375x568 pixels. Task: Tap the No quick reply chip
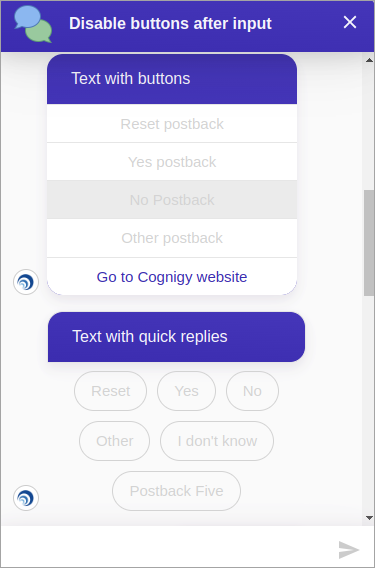coord(253,391)
